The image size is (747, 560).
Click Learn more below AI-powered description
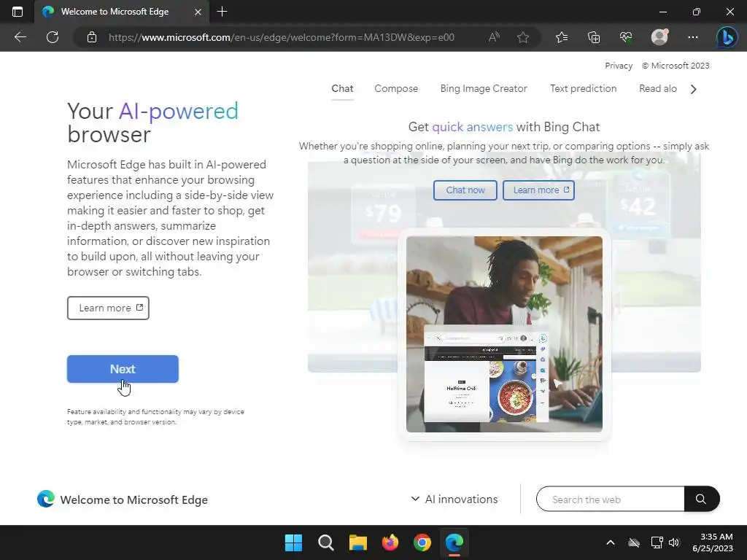tap(108, 308)
